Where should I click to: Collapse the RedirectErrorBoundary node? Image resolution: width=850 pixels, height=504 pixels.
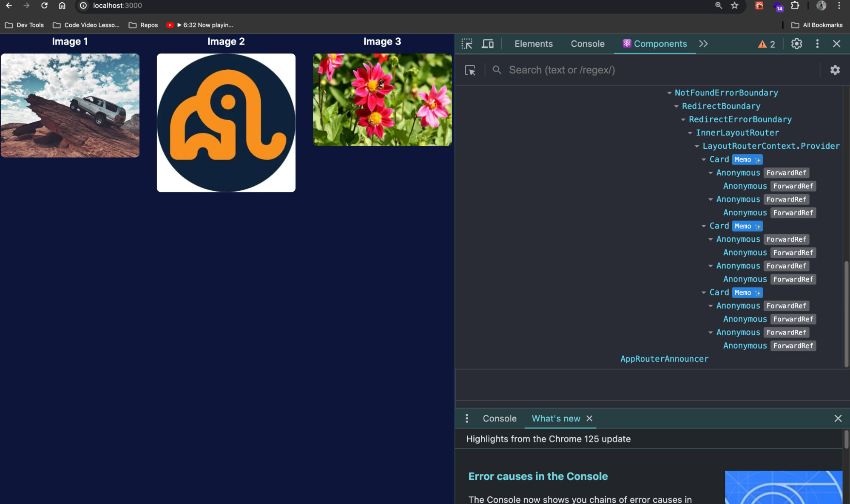click(683, 119)
